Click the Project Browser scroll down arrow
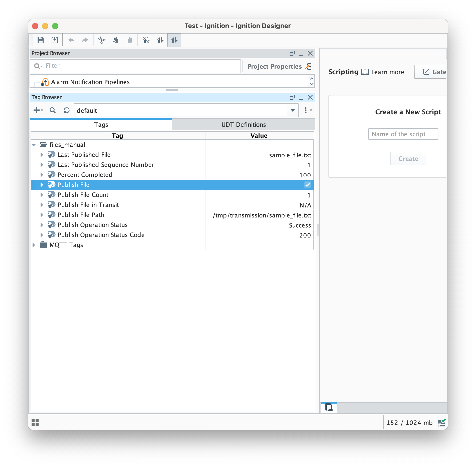The height and width of the screenshot is (467, 476). point(312,84)
